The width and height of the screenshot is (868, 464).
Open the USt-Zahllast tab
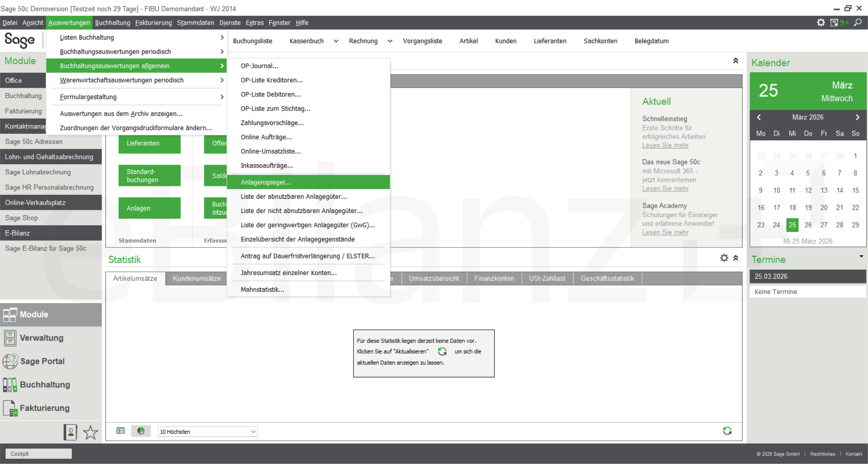[x=547, y=278]
